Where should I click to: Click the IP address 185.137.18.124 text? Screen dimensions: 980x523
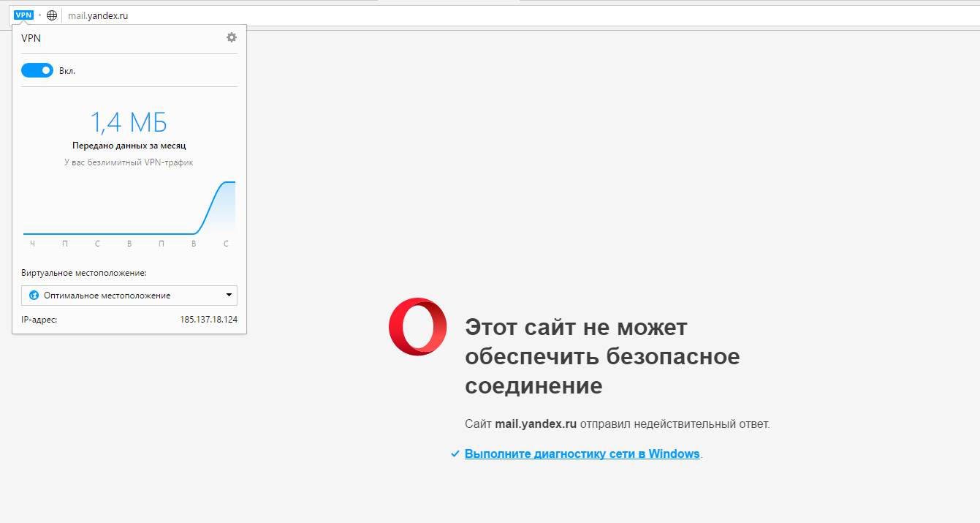208,320
